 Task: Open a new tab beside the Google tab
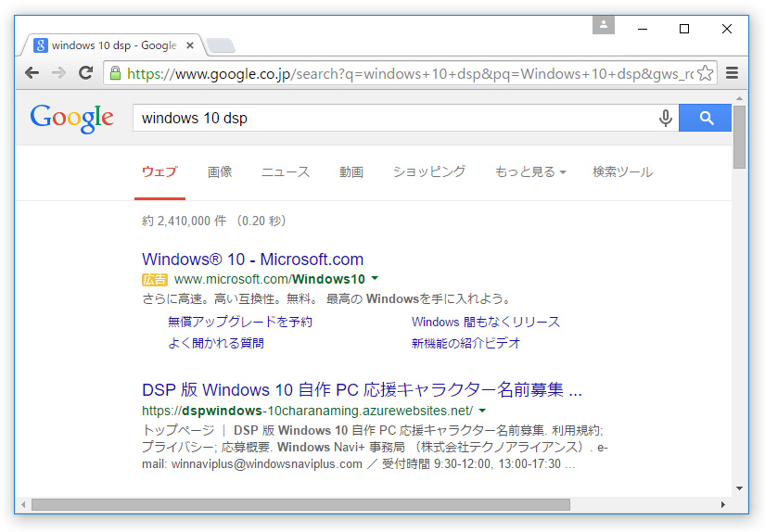coord(221,45)
